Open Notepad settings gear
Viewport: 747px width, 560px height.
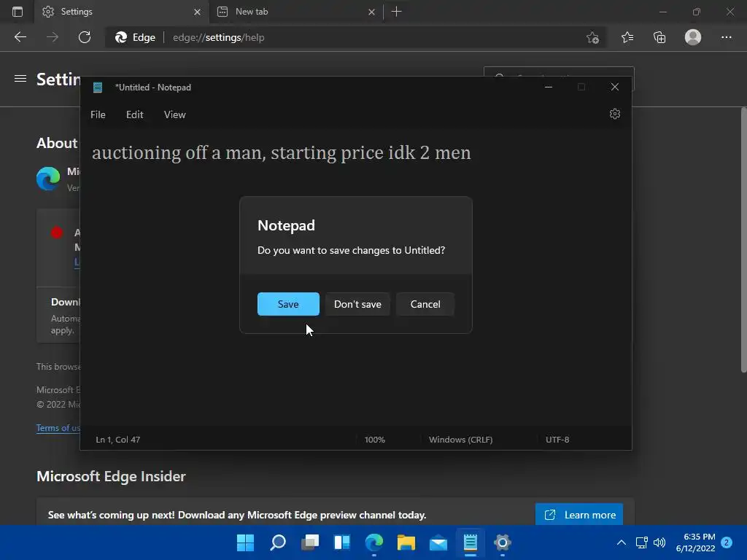coord(614,114)
